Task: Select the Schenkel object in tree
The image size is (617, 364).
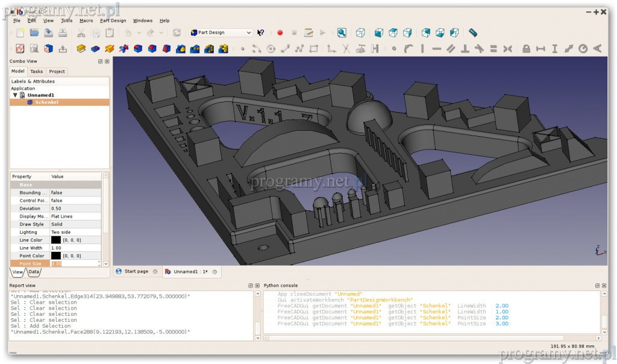Action: pos(46,102)
